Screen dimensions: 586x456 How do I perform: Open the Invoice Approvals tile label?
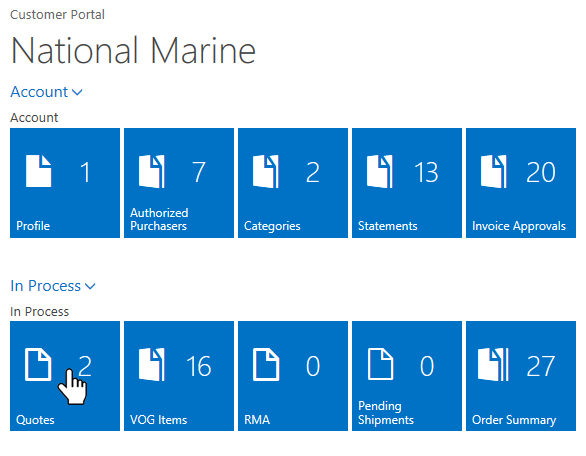pyautogui.click(x=519, y=226)
